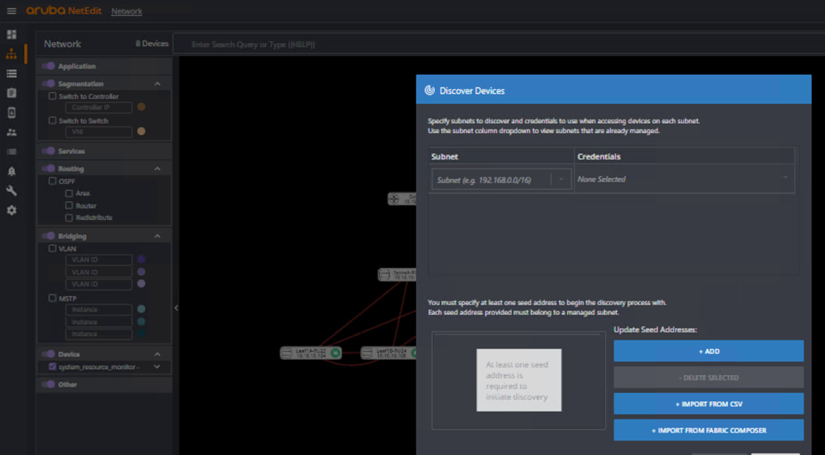
Task: Focus the first VLAN ID input field
Action: tap(99, 260)
